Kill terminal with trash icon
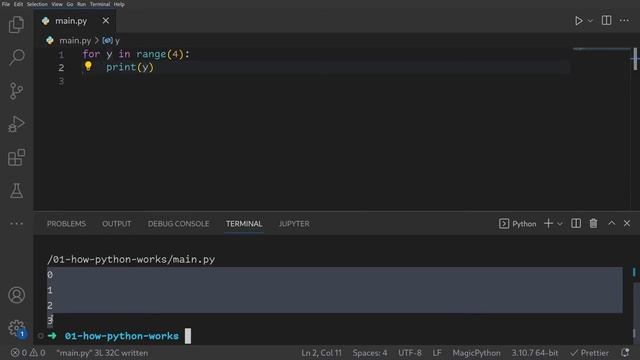Viewport: 640px width, 360px height. coord(593,223)
